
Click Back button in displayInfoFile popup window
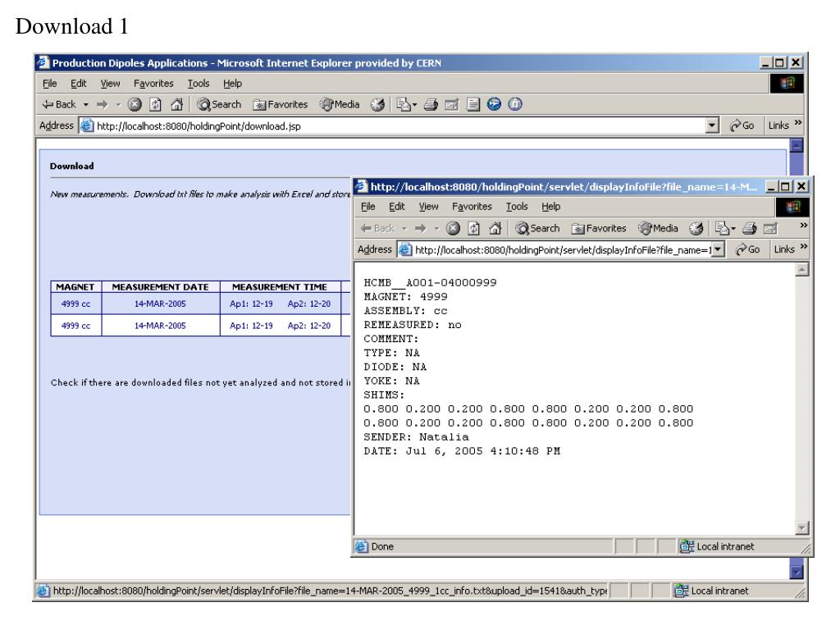coord(377,228)
